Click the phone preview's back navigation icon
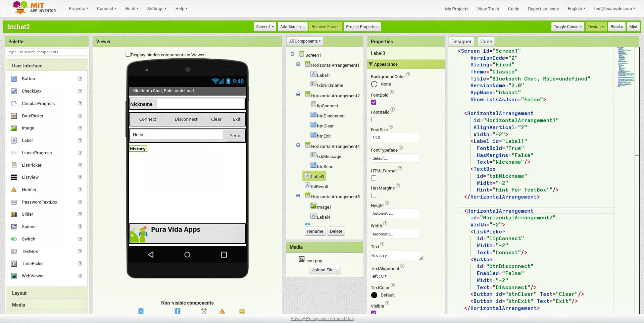The image size is (644, 323). click(x=151, y=255)
